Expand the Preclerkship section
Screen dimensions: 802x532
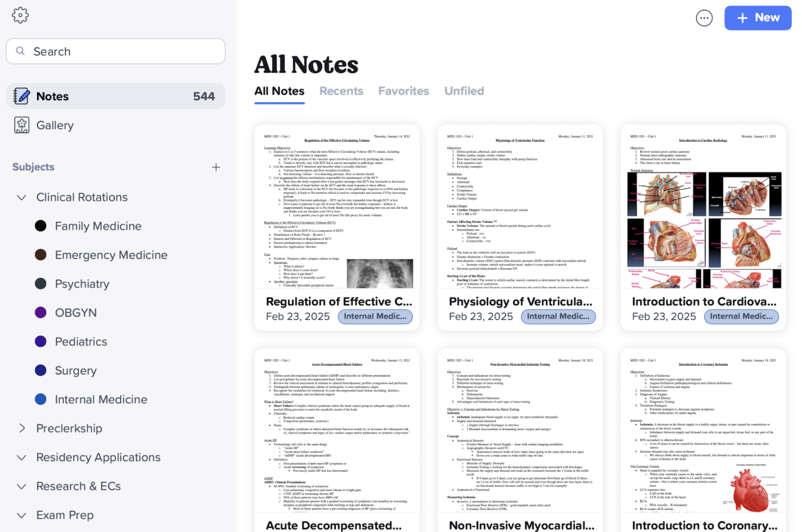click(x=21, y=428)
